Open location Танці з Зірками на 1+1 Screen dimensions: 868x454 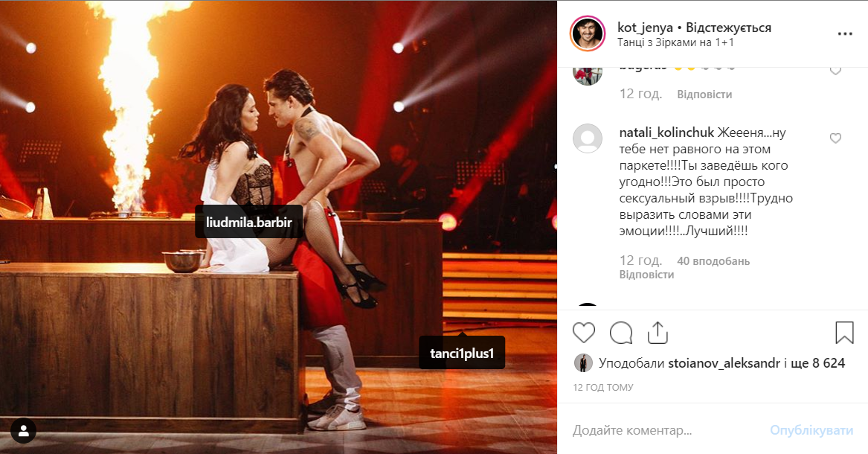tap(675, 42)
